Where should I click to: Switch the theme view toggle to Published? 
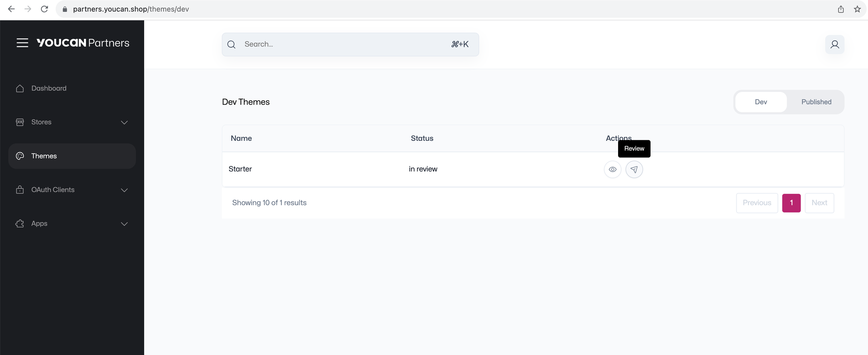[x=816, y=102]
